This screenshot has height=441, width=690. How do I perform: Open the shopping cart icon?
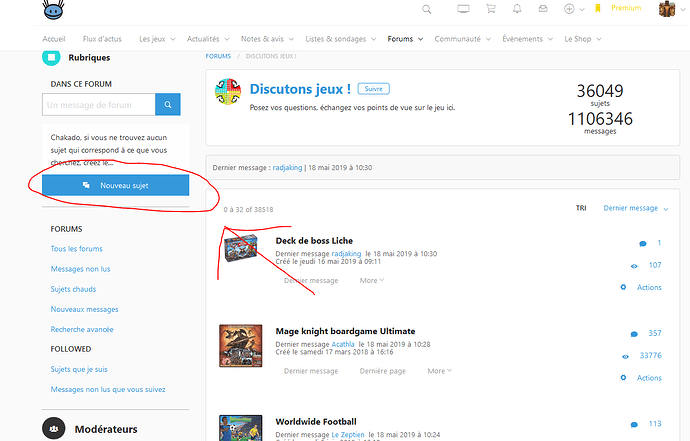pos(491,8)
